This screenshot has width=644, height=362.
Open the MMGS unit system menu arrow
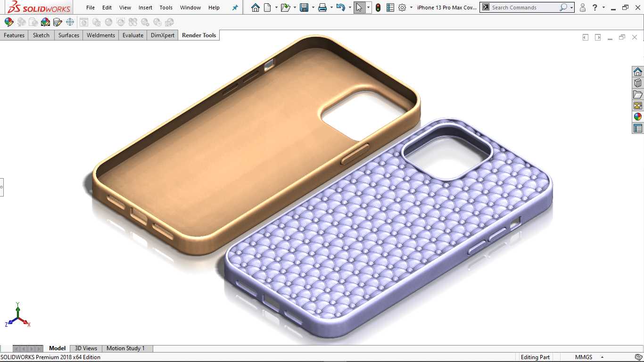[x=603, y=357]
